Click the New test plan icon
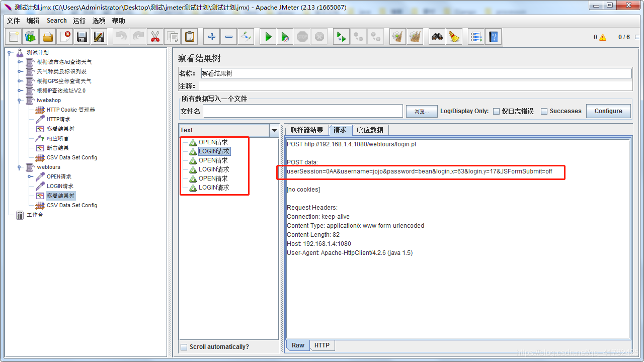Screen dimensions: 644x362 (14, 37)
